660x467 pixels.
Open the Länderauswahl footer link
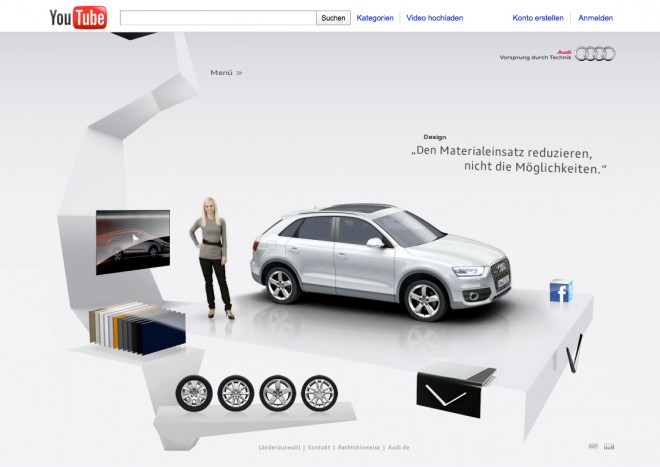pyautogui.click(x=279, y=447)
